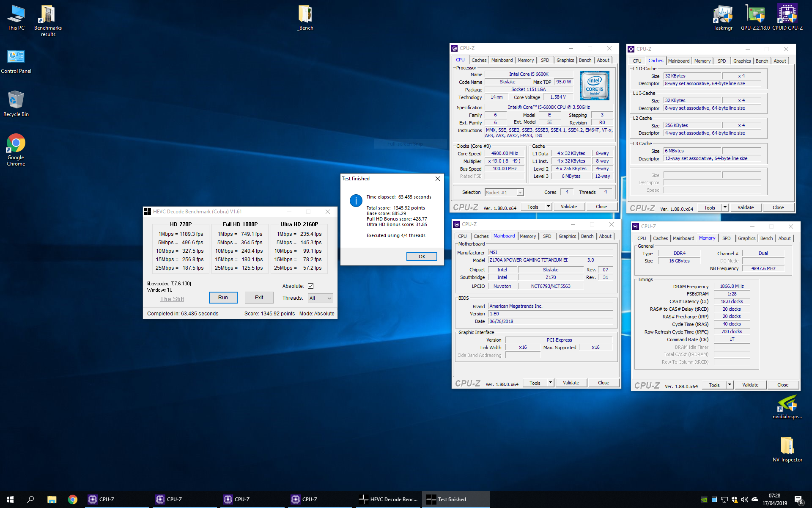
Task: Open taskbar search magnifier
Action: coord(30,500)
